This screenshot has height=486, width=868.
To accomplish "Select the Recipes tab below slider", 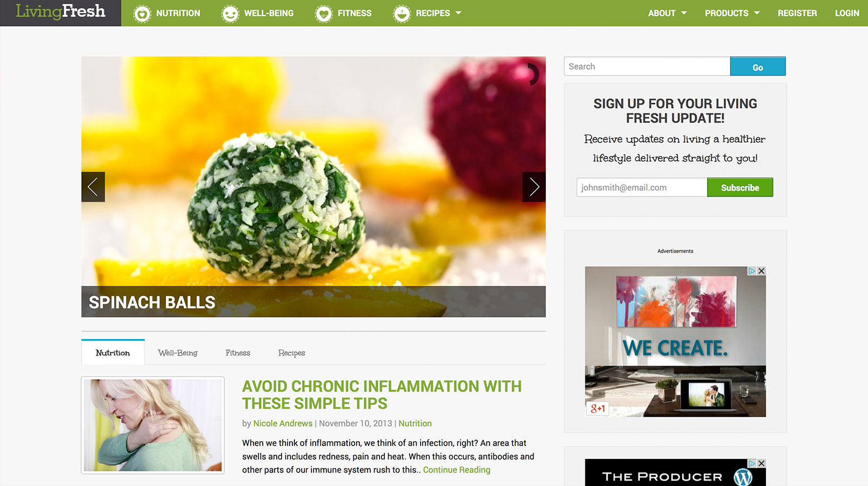I will (x=292, y=353).
